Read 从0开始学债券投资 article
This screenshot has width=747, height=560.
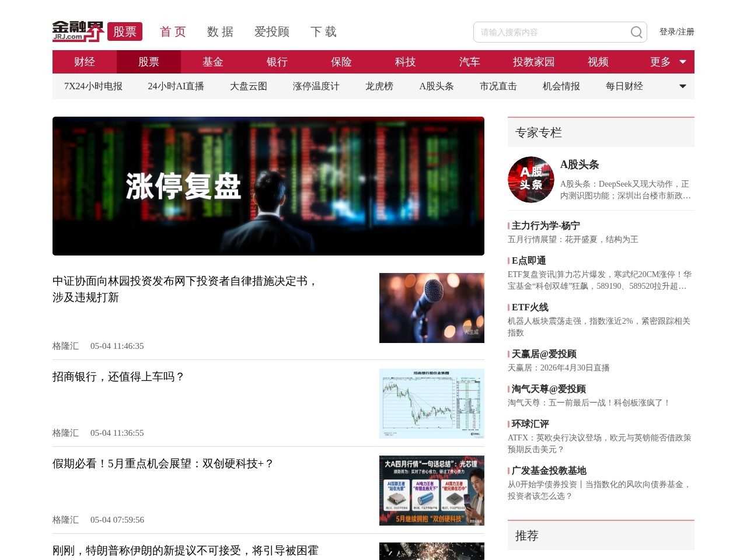[x=600, y=491]
